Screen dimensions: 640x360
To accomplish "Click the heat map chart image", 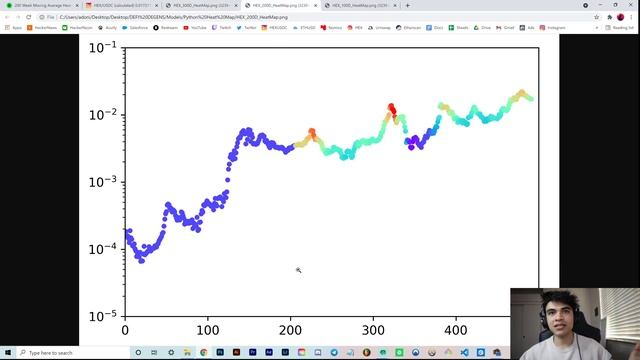I will (319, 190).
